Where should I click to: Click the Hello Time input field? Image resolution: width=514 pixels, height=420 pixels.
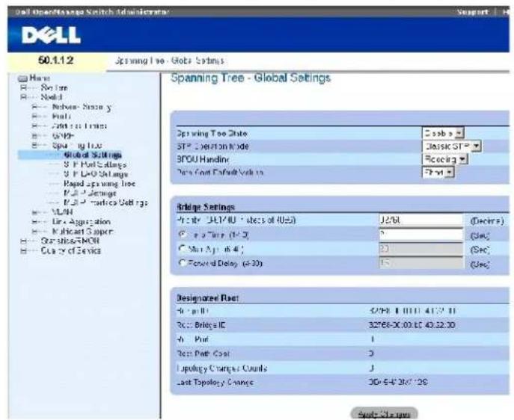[421, 235]
